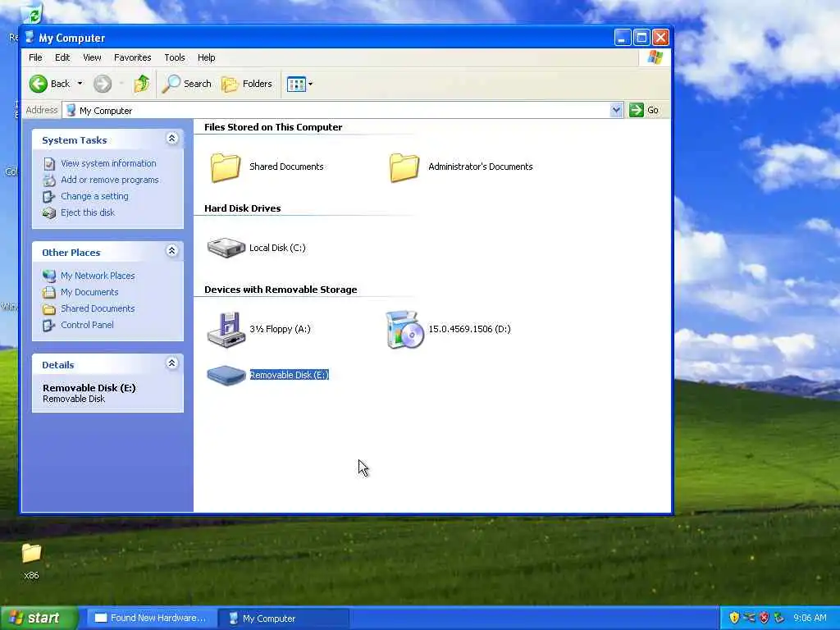Open the Favorites menu

132,57
